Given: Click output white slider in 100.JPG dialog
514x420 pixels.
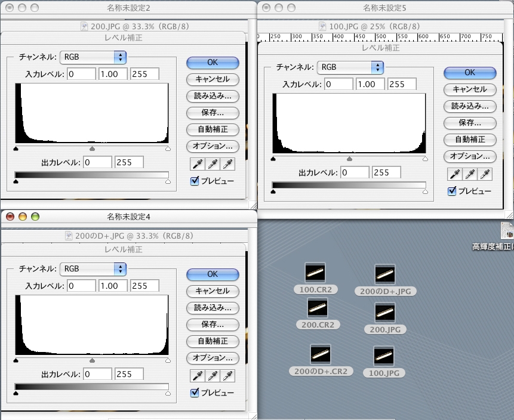Looking at the screenshot, I should 426,192.
